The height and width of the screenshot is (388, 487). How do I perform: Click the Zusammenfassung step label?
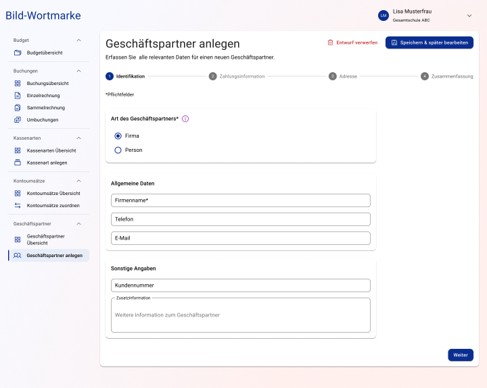click(452, 76)
